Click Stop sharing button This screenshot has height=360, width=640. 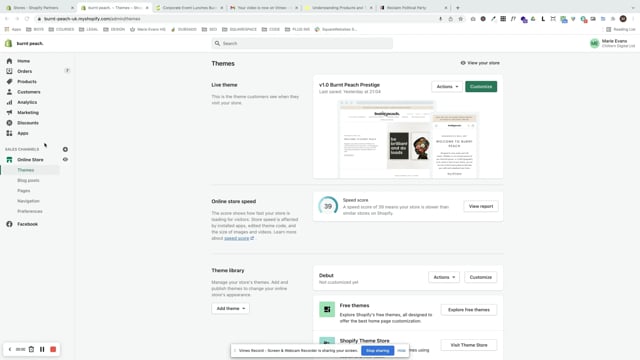coord(378,351)
